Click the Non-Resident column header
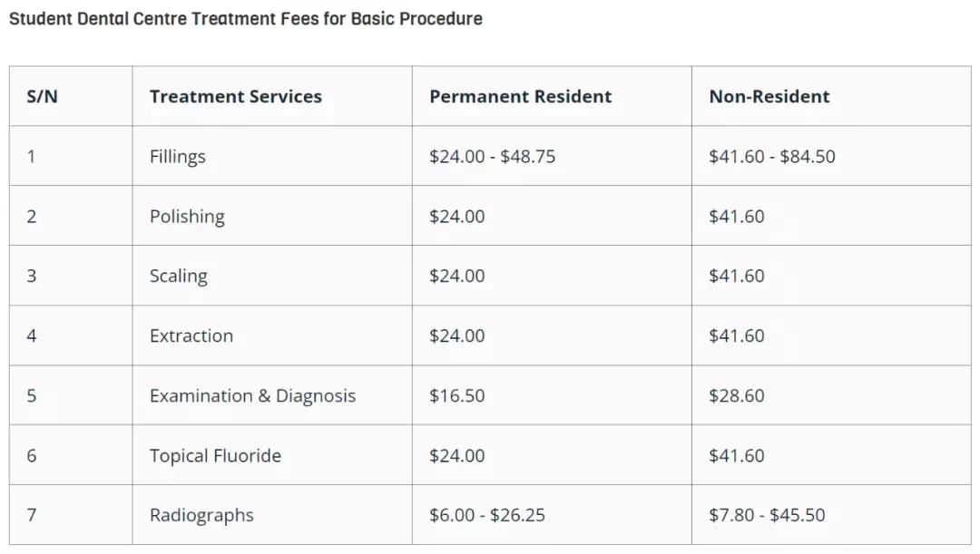The height and width of the screenshot is (554, 980). point(831,96)
